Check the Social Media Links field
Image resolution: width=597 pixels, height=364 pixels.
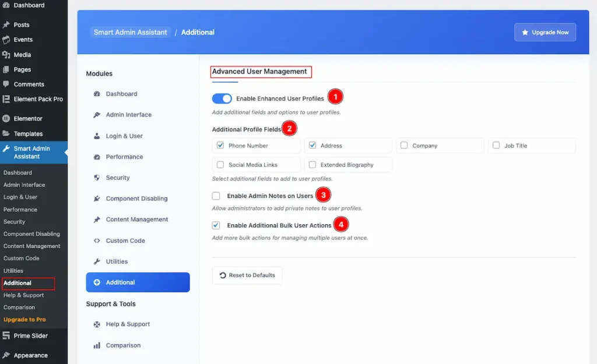(220, 165)
